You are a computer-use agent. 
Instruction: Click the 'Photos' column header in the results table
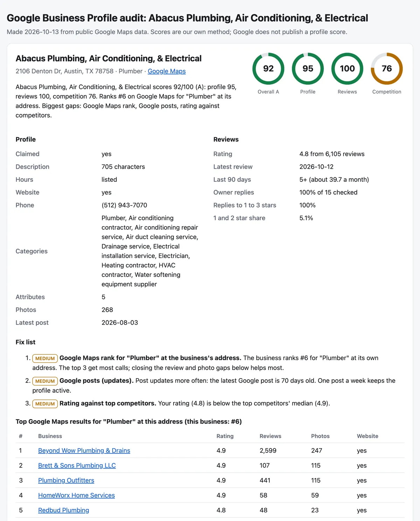[x=320, y=436]
